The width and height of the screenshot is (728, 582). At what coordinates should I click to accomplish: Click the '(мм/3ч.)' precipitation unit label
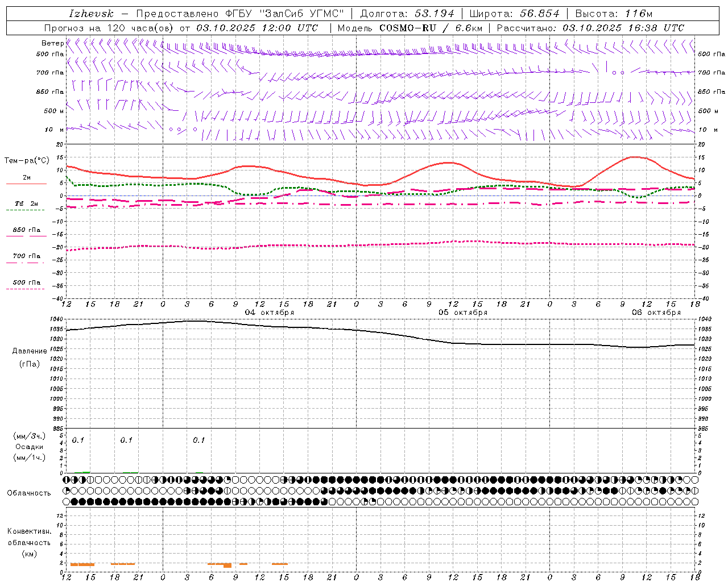click(x=30, y=436)
